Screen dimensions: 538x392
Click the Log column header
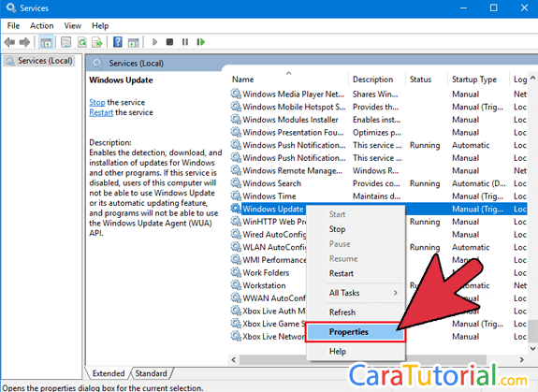(519, 80)
